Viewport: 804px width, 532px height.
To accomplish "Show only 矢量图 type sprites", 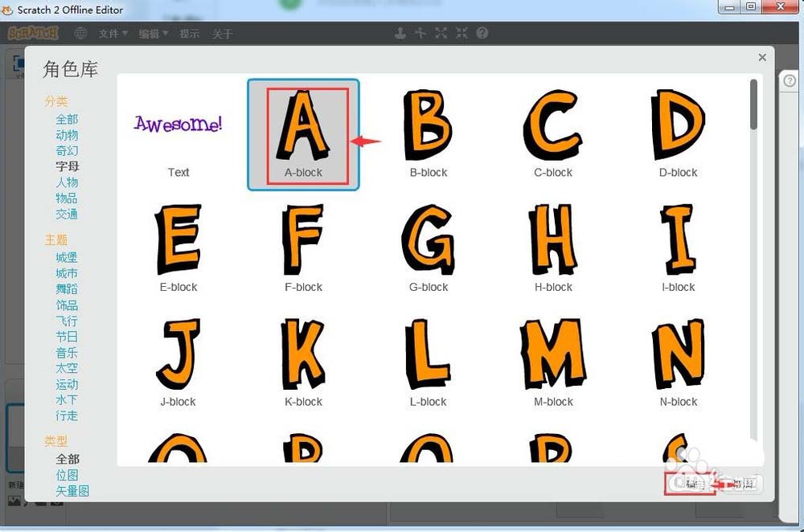I will click(72, 490).
